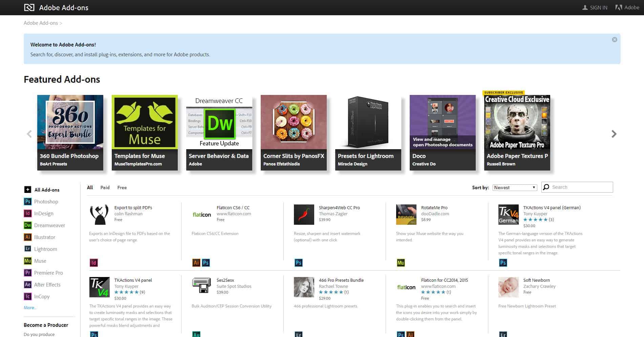Dismiss the welcome banner with close icon
The width and height of the screenshot is (644, 337).
coord(615,40)
